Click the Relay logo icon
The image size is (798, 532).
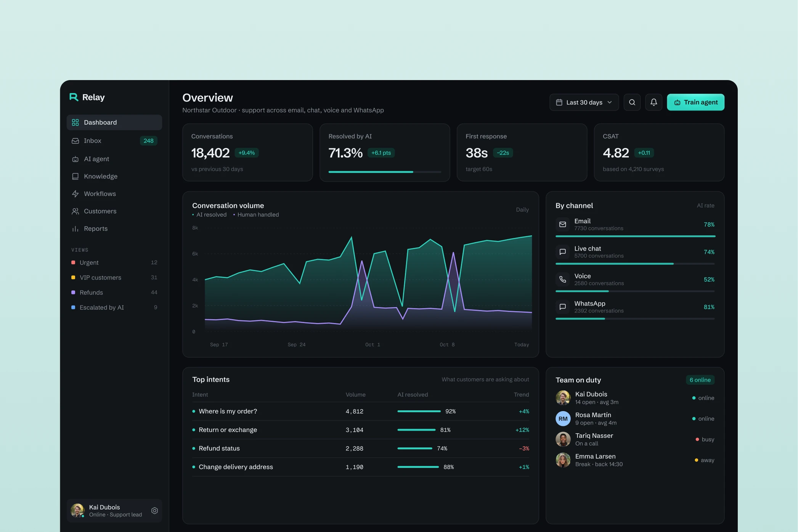click(x=74, y=97)
